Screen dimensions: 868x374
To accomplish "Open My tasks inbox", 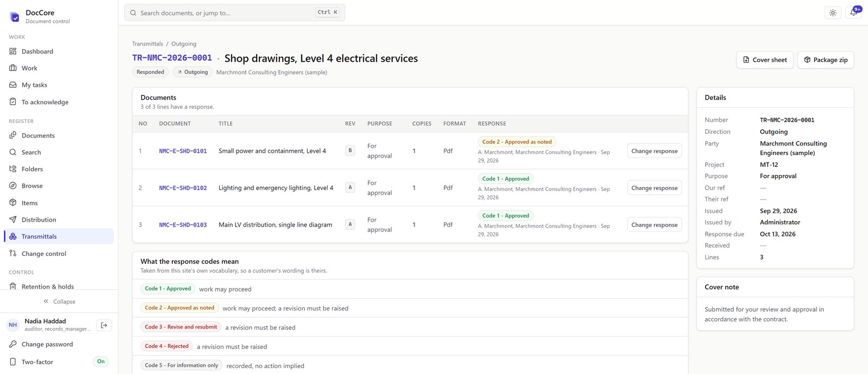I will click(59, 85).
